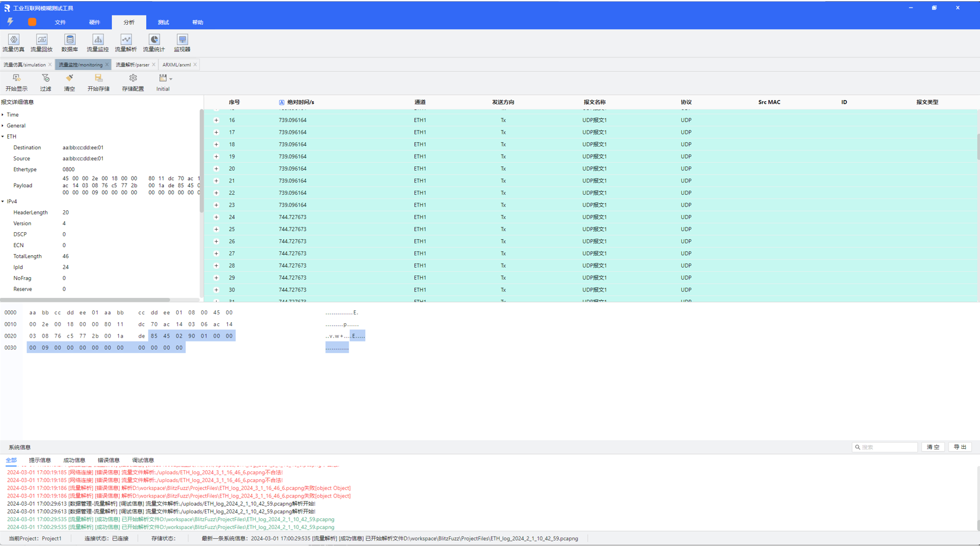Open the Initial layout dropdown
980x546 pixels.
pyautogui.click(x=170, y=79)
